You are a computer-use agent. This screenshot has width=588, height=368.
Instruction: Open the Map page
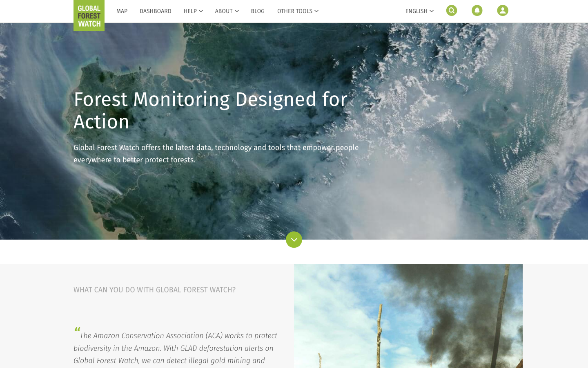[x=122, y=11]
